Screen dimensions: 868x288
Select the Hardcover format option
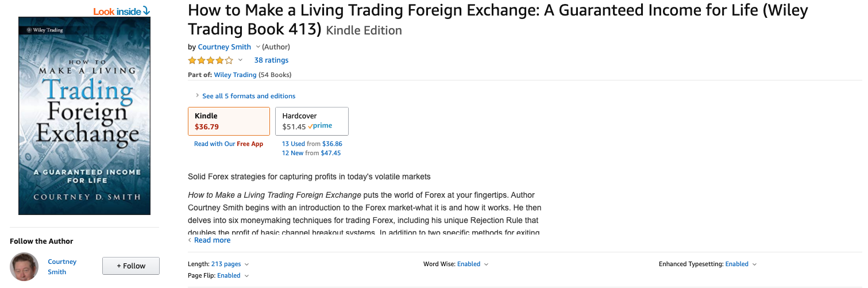pyautogui.click(x=312, y=121)
